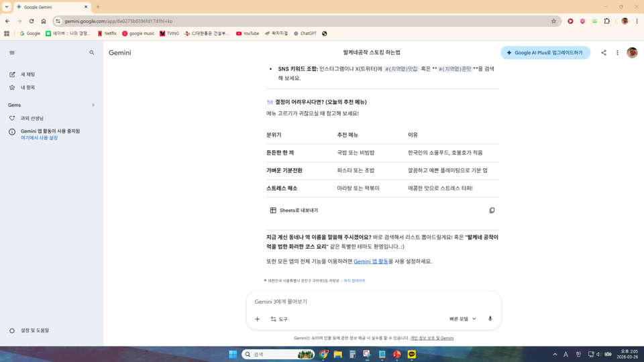Click the taskbar 검색 search box
This screenshot has height=362, width=644.
click(278, 354)
